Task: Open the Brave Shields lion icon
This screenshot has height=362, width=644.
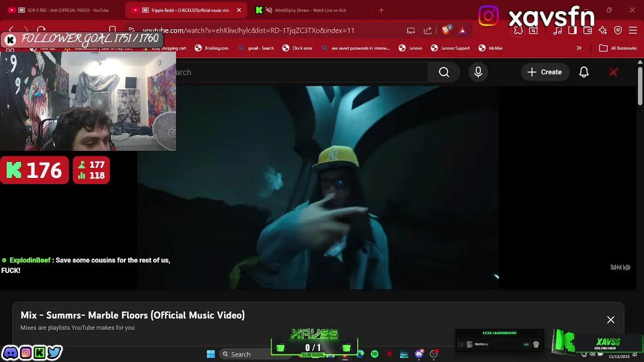Action: (x=446, y=30)
